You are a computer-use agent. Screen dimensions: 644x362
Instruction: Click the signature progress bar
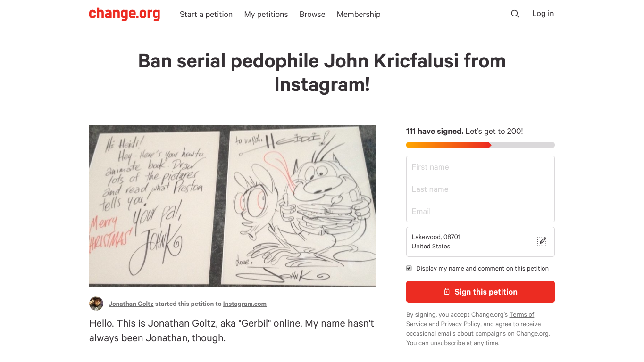point(480,145)
